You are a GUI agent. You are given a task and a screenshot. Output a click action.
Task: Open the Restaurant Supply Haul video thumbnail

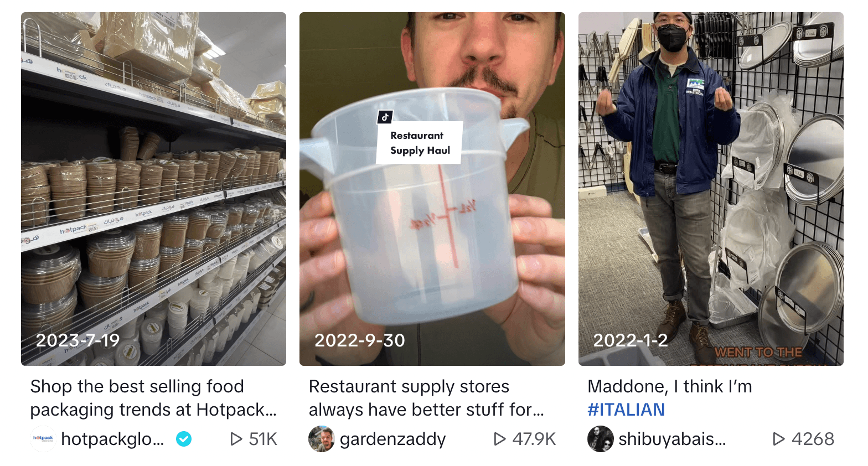click(x=432, y=189)
